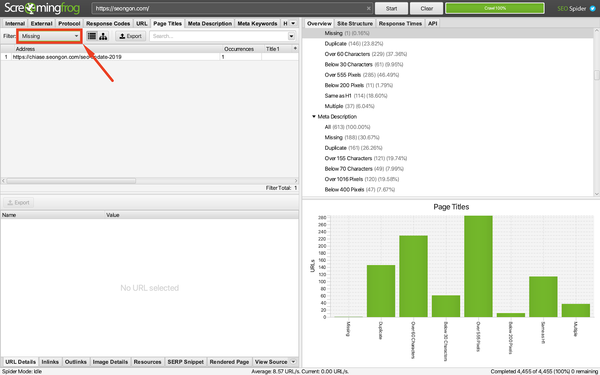The image size is (600, 375).
Task: Open the Image Details bottom tab
Action: (110, 362)
